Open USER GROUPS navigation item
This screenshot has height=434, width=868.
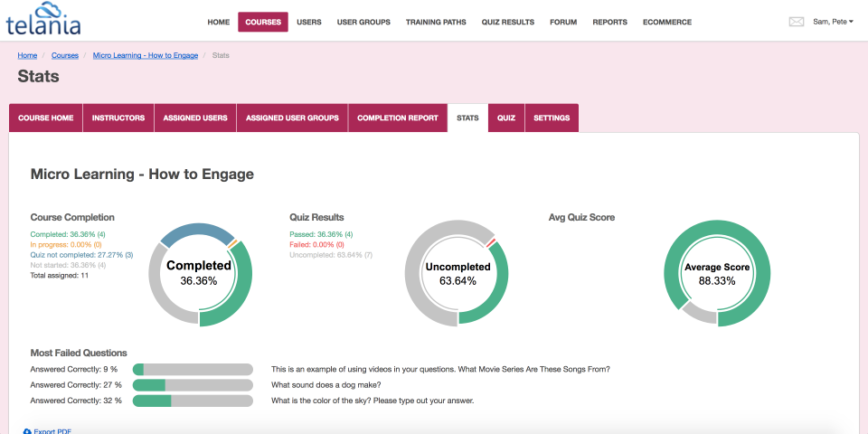click(x=363, y=22)
